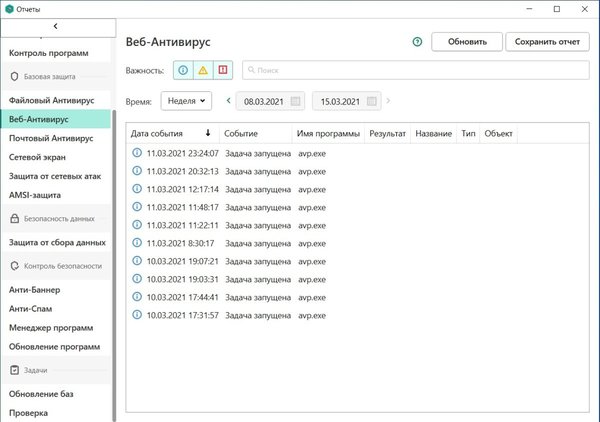Go to previous week with left arrow
This screenshot has height=422, width=600.
228,101
